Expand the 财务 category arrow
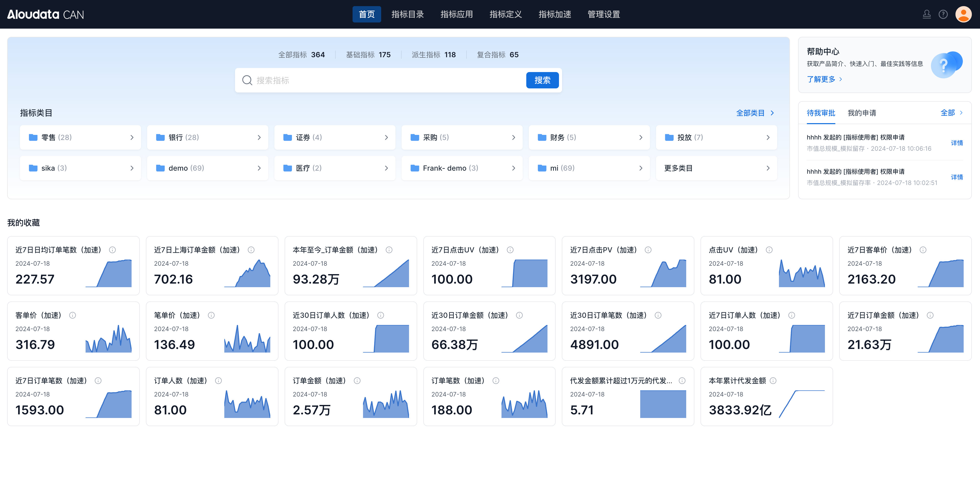 coord(641,137)
